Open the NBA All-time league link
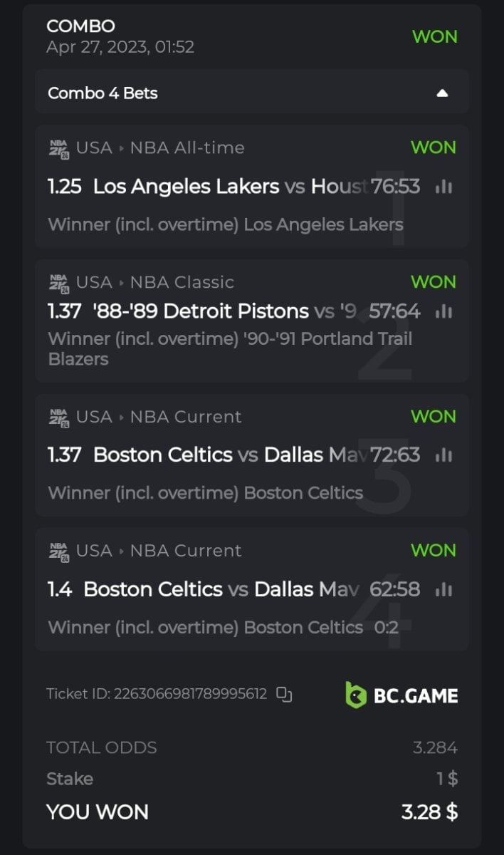 pyautogui.click(x=187, y=148)
